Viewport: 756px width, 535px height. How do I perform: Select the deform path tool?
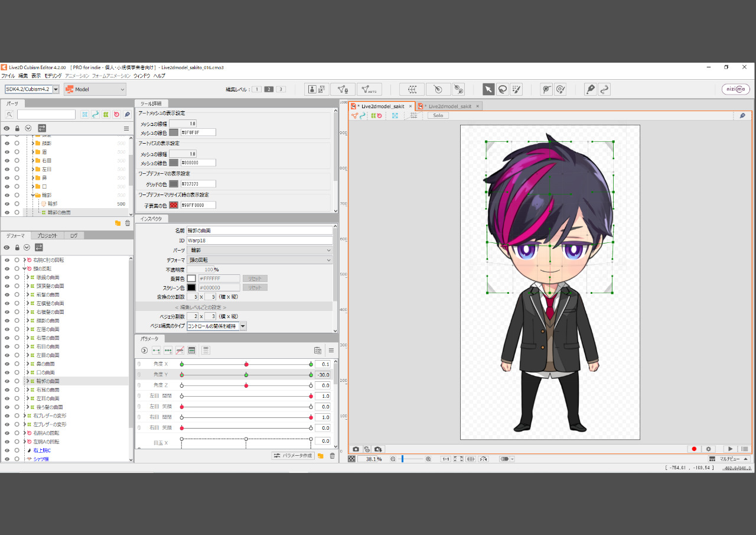coord(546,89)
